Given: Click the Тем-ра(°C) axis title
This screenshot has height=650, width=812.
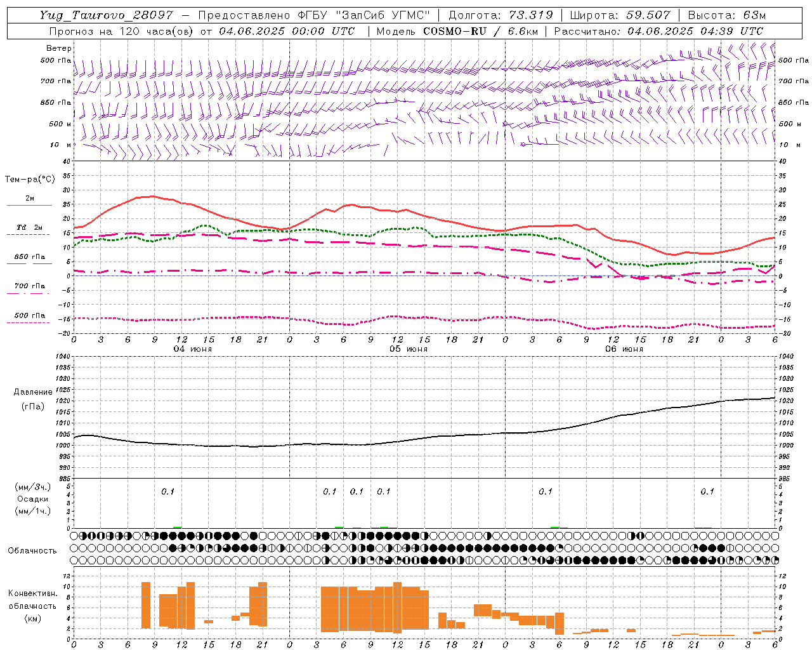Looking at the screenshot, I should click(30, 180).
